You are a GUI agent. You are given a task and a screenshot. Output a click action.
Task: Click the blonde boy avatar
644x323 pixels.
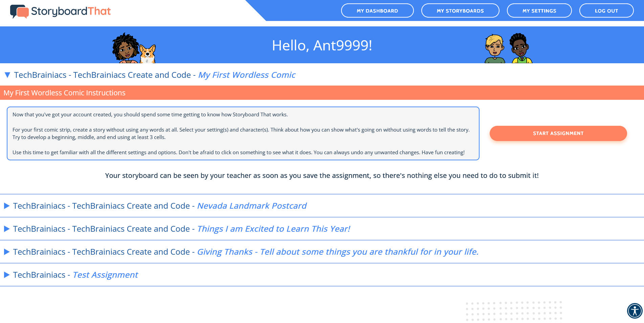tap(495, 47)
